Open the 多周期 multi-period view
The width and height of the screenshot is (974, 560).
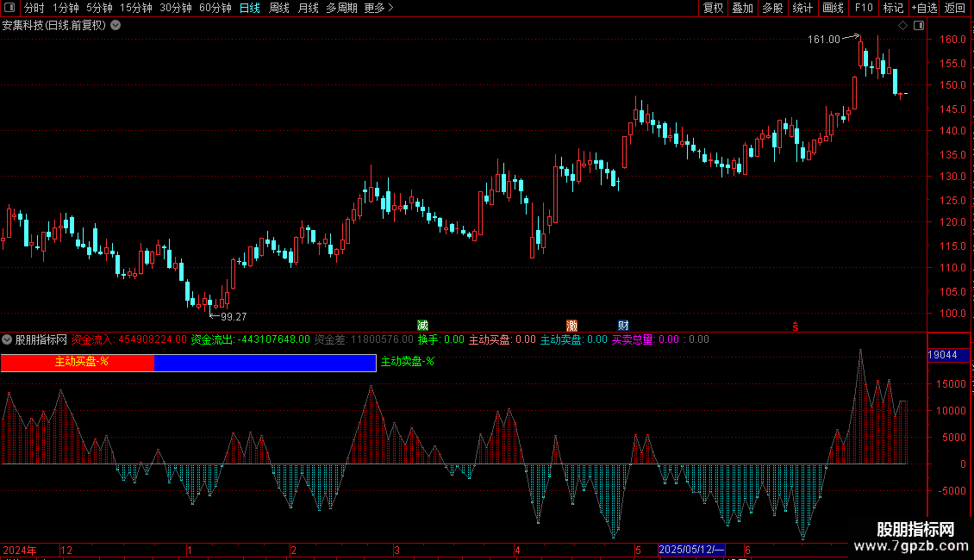341,8
